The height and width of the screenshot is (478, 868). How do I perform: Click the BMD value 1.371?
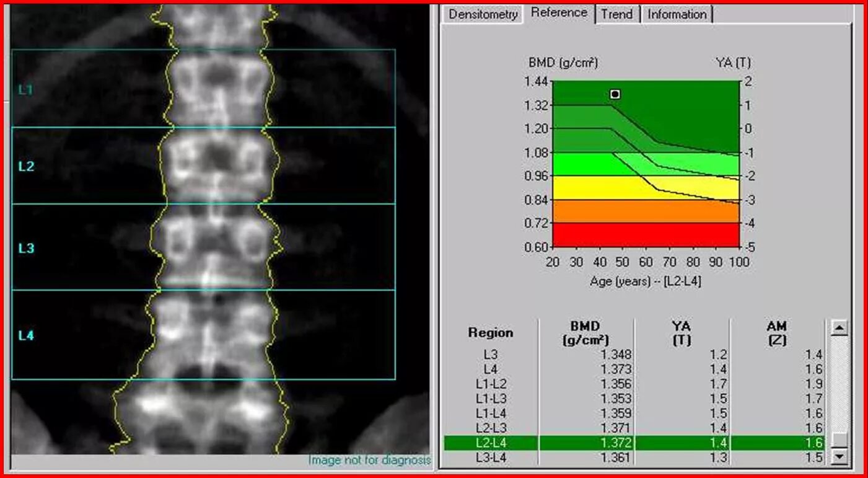click(616, 428)
